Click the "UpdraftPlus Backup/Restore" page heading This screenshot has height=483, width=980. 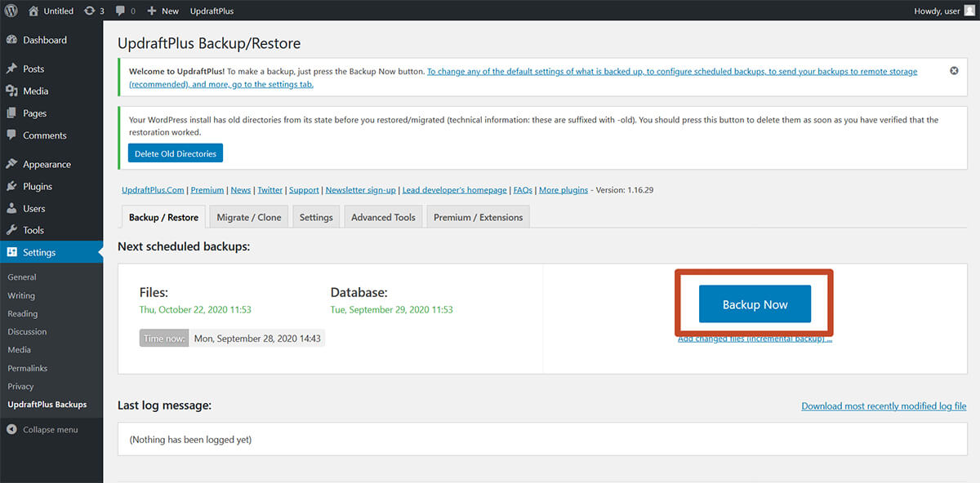[209, 43]
